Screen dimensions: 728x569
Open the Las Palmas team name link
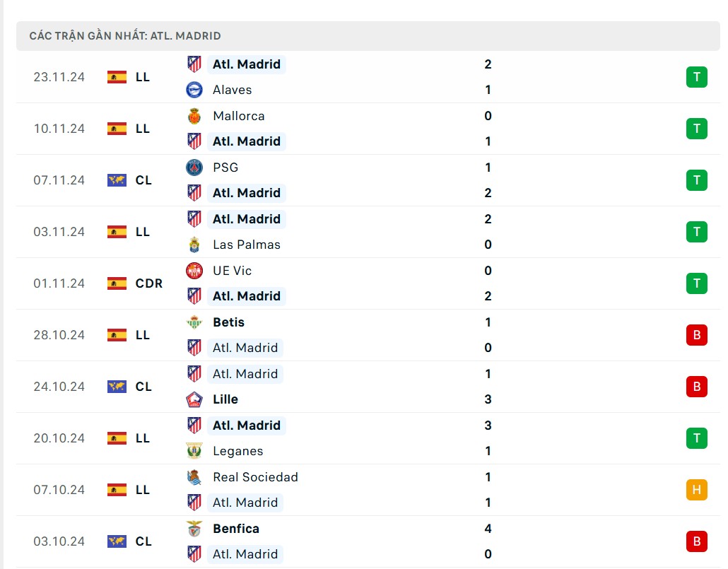pos(246,245)
